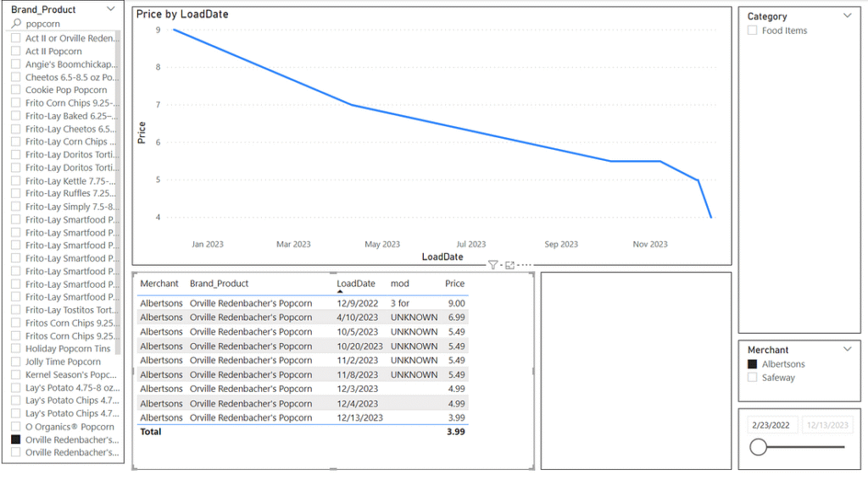Check Cheetos 6.5-8.5 oz Po.. checkbox
The width and height of the screenshot is (868, 481).
[x=15, y=77]
